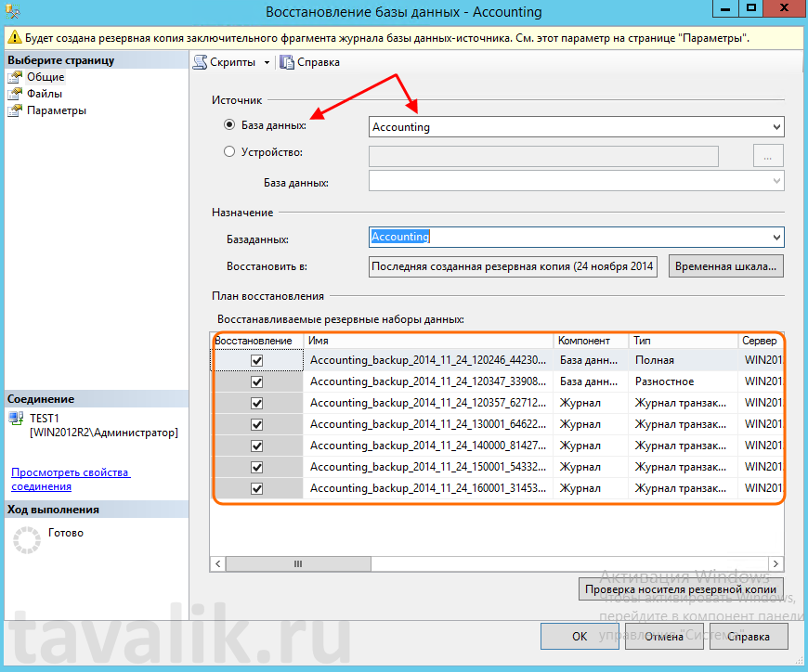808x672 pixels.
Task: Uncheck restore for the Полная backup row
Action: coord(256,360)
